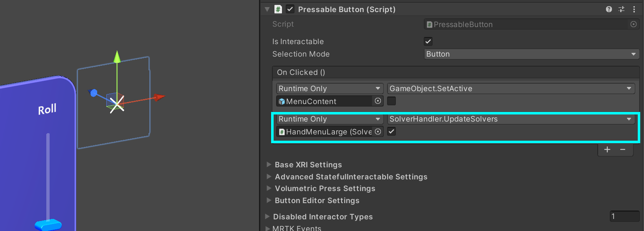Open the SolverHandler.UpdateSolvers function dropdown

point(511,119)
